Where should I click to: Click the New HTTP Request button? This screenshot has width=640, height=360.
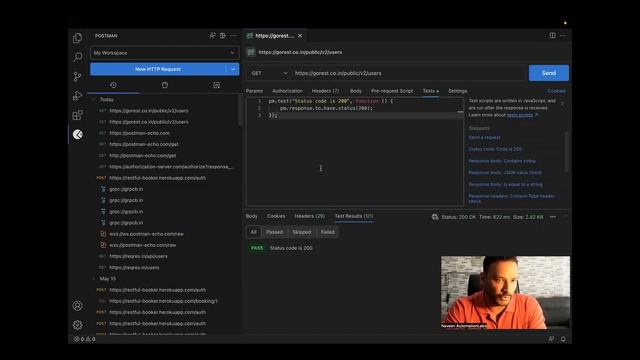click(158, 69)
